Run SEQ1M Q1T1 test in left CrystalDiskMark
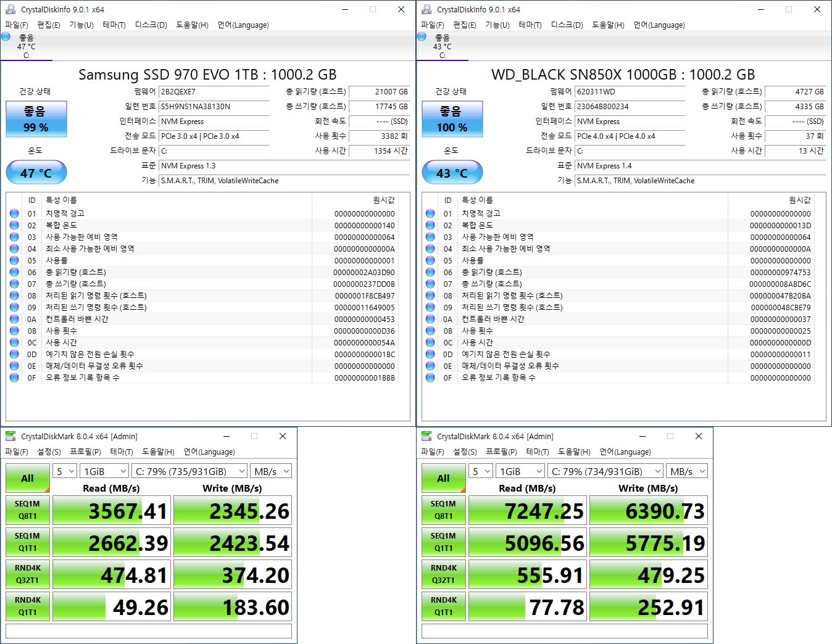Image resolution: width=832 pixels, height=644 pixels. 27,542
